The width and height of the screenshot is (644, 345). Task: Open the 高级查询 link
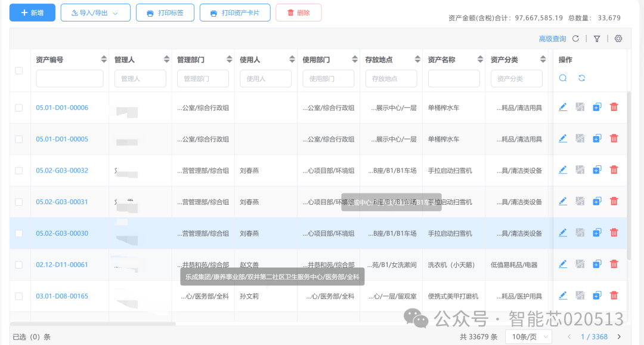552,39
